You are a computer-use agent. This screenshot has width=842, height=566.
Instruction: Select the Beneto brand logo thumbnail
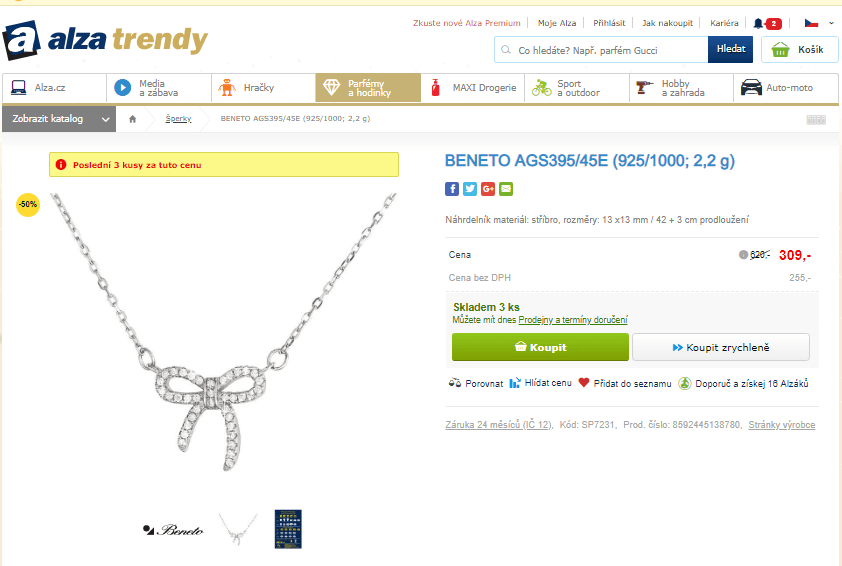pos(173,531)
